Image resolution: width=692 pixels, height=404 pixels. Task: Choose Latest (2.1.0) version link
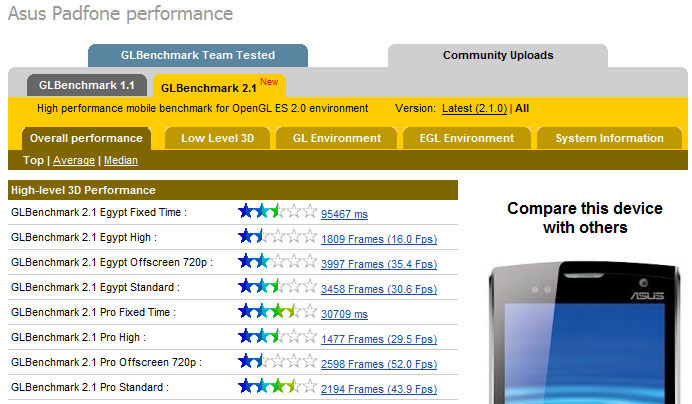coord(474,109)
